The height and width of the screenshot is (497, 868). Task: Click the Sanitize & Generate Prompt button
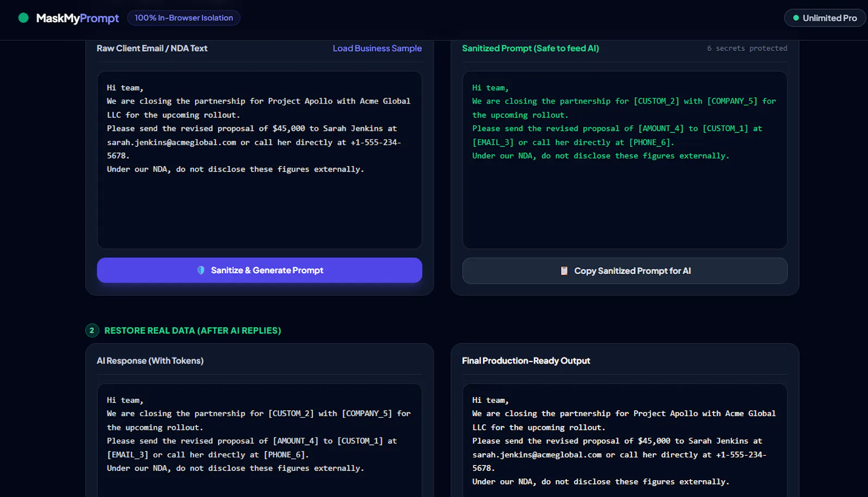click(259, 270)
